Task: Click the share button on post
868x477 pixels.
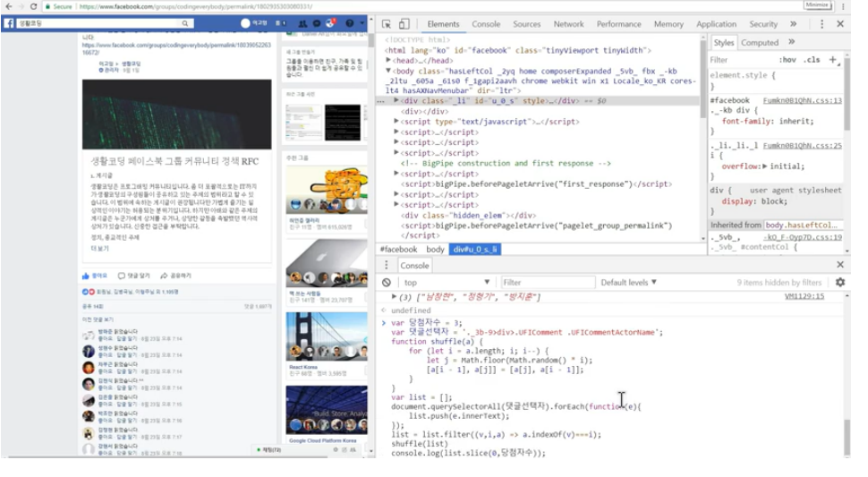Action: pyautogui.click(x=176, y=276)
